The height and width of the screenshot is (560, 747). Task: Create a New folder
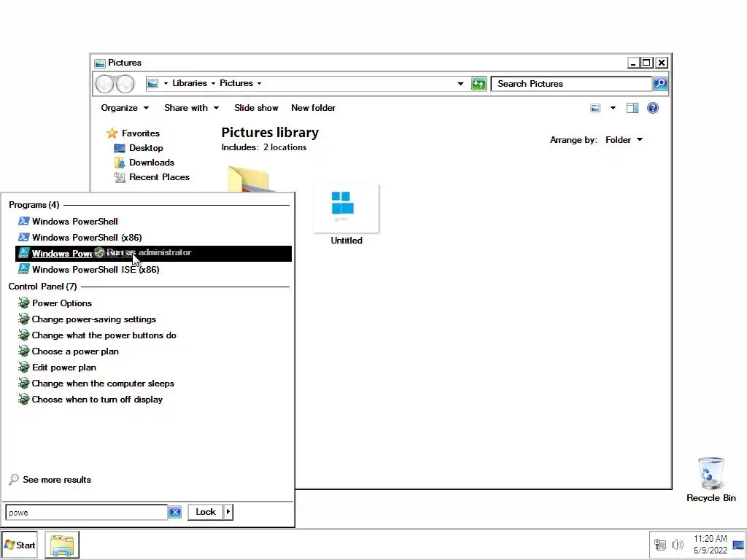pos(313,108)
